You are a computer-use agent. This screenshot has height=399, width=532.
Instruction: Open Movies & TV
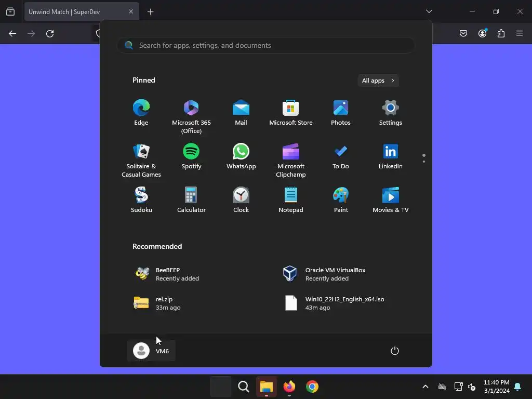[x=391, y=200]
